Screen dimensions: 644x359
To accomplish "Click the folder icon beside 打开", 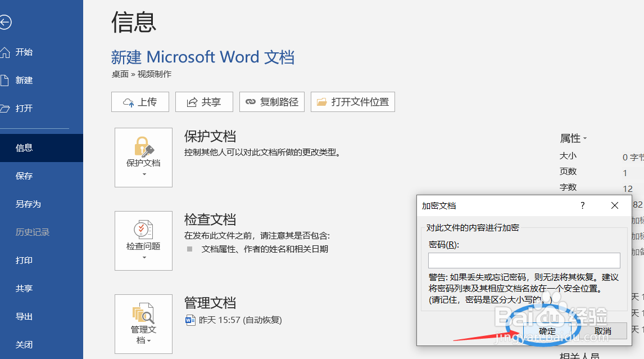I will [x=5, y=108].
